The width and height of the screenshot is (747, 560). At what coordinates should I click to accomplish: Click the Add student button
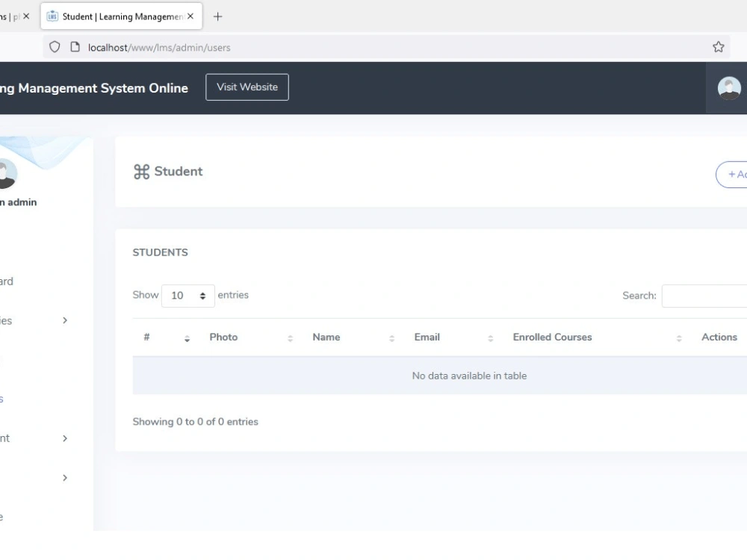[x=732, y=175]
